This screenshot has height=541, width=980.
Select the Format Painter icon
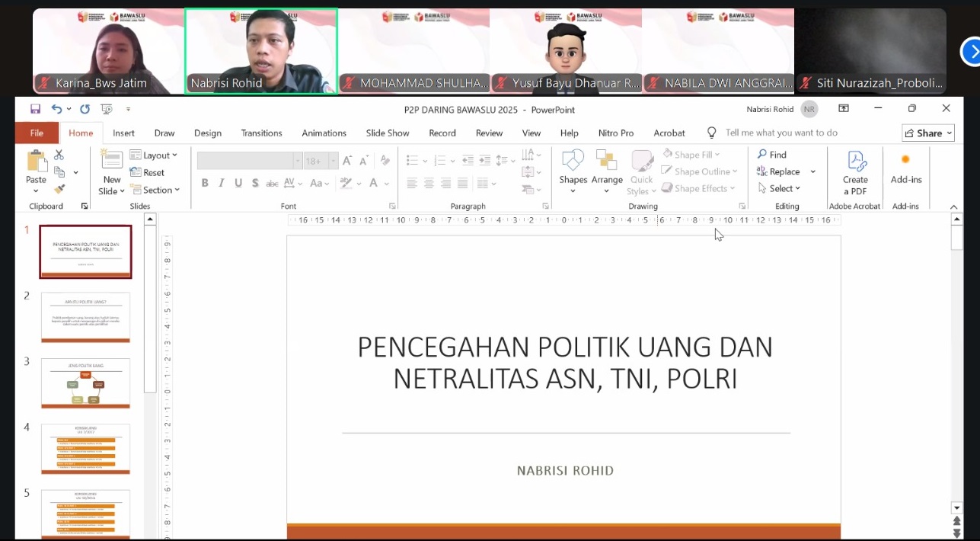click(57, 190)
